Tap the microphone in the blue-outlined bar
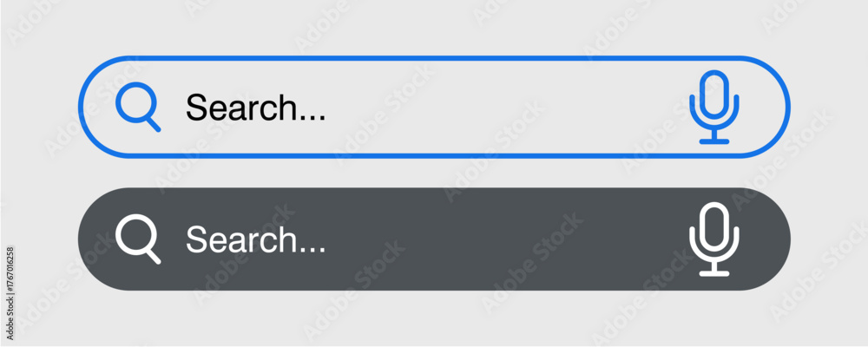This screenshot has width=868, height=347. tap(714, 107)
